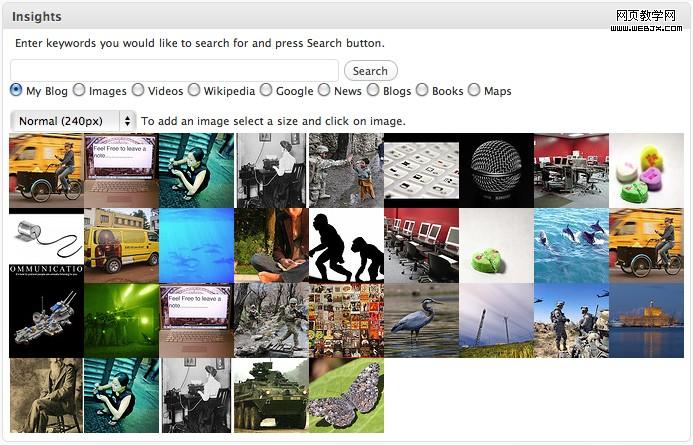Click the military tank image
The height and width of the screenshot is (445, 693).
pos(271,395)
